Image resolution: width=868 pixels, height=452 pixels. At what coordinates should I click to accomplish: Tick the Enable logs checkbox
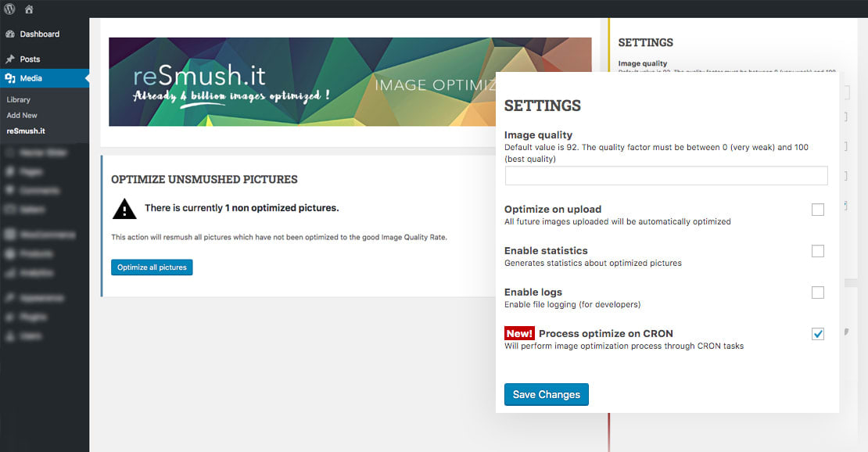[818, 292]
